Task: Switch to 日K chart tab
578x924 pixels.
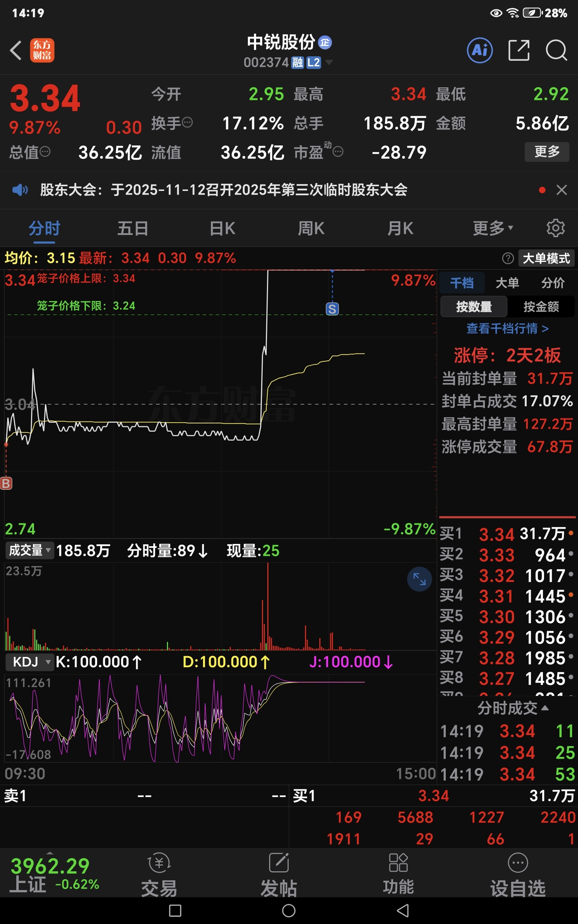Action: [223, 229]
